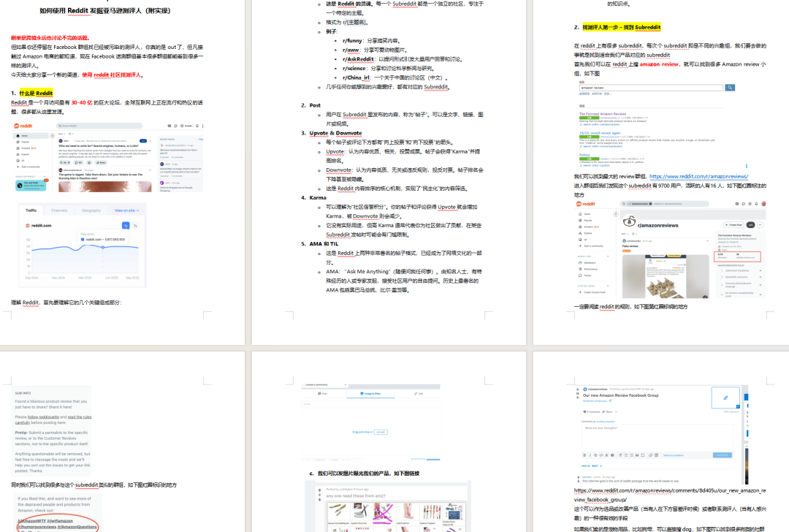Open the Geography tab
This screenshot has height=532, width=789.
(91, 210)
